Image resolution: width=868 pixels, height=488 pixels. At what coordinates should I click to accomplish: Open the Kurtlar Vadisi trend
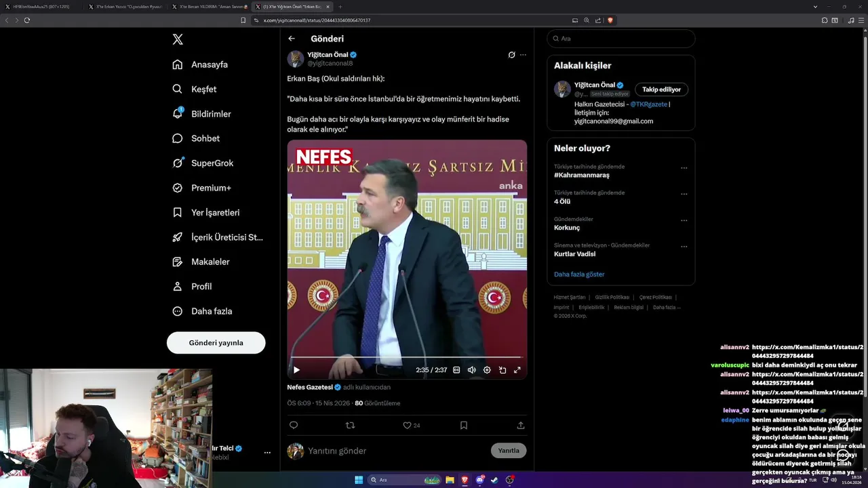[574, 253]
